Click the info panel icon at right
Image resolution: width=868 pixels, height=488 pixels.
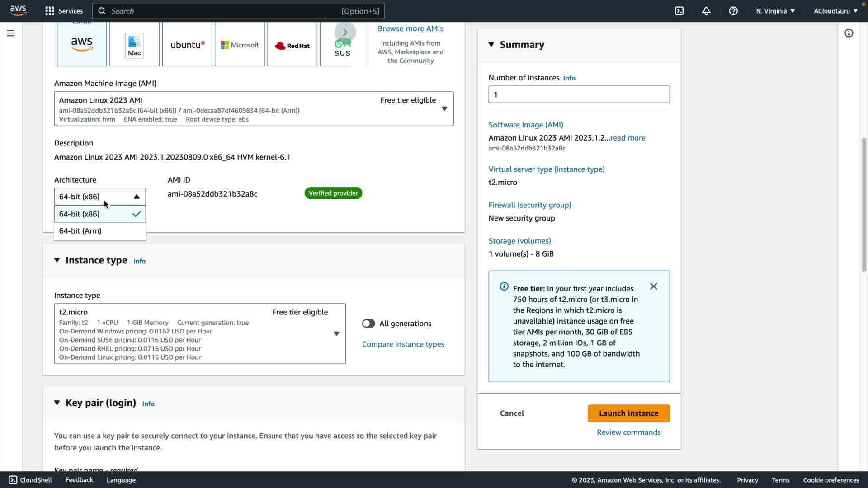tap(849, 33)
